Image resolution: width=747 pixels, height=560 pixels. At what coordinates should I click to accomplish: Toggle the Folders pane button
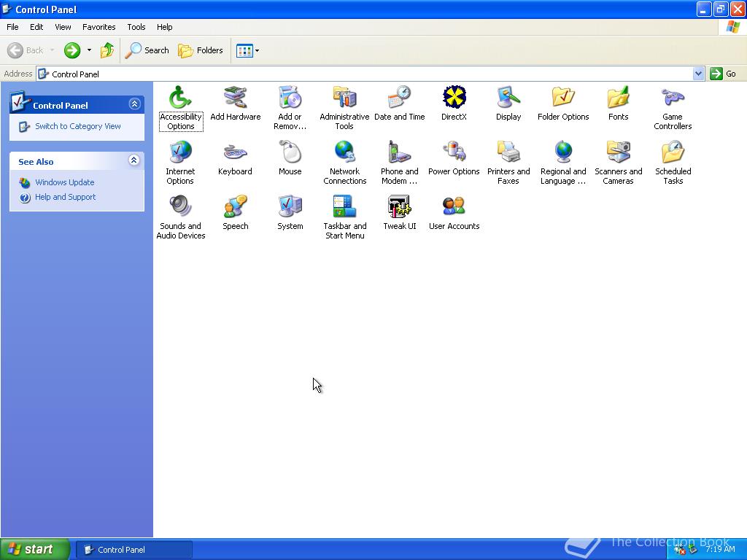pos(201,50)
